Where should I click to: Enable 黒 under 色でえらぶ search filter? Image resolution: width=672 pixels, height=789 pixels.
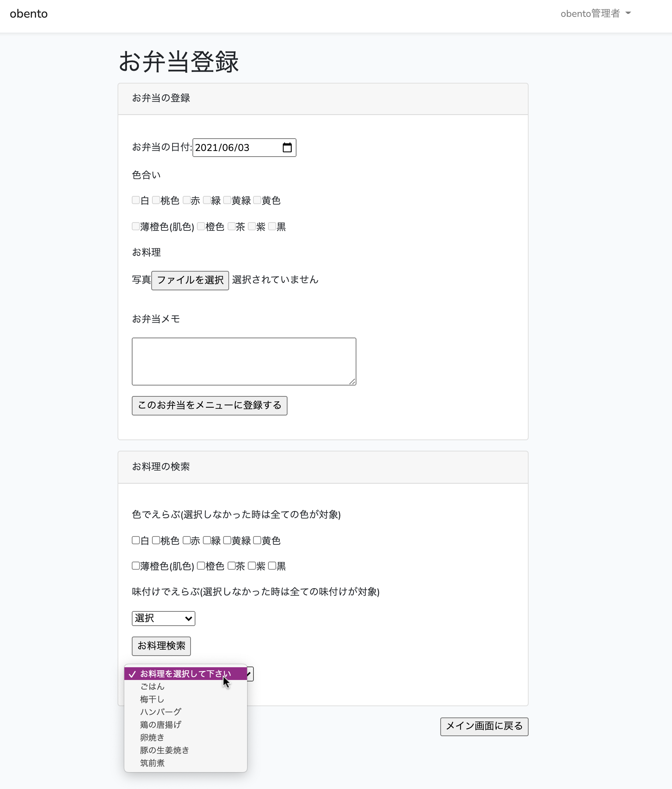click(x=272, y=565)
